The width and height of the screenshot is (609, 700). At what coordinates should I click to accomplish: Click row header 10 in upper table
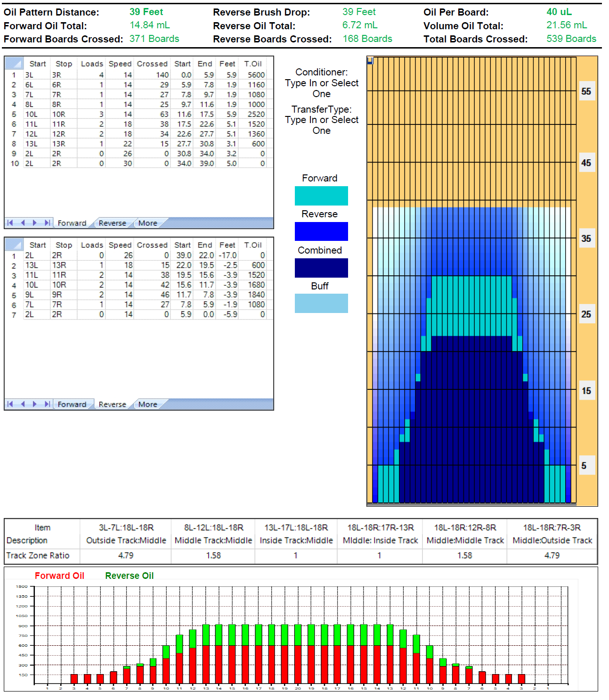[15, 164]
